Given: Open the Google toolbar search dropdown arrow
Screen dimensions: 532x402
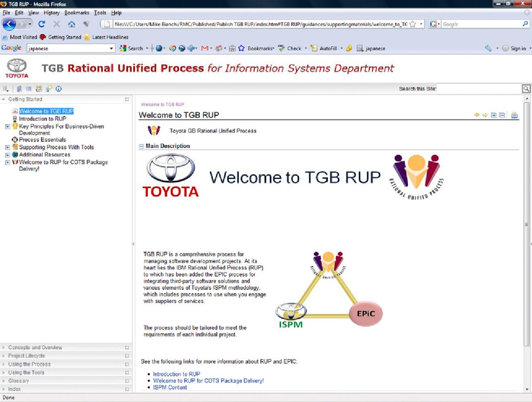Looking at the screenshot, I should point(112,48).
